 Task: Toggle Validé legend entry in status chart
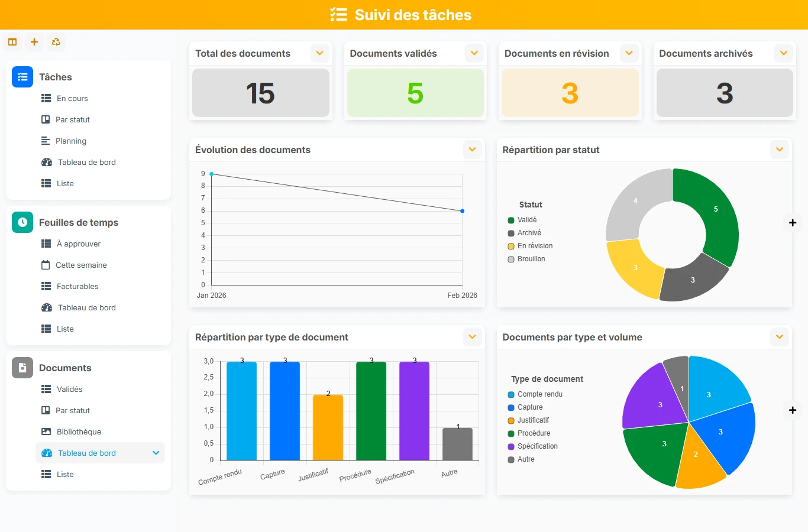click(x=522, y=220)
